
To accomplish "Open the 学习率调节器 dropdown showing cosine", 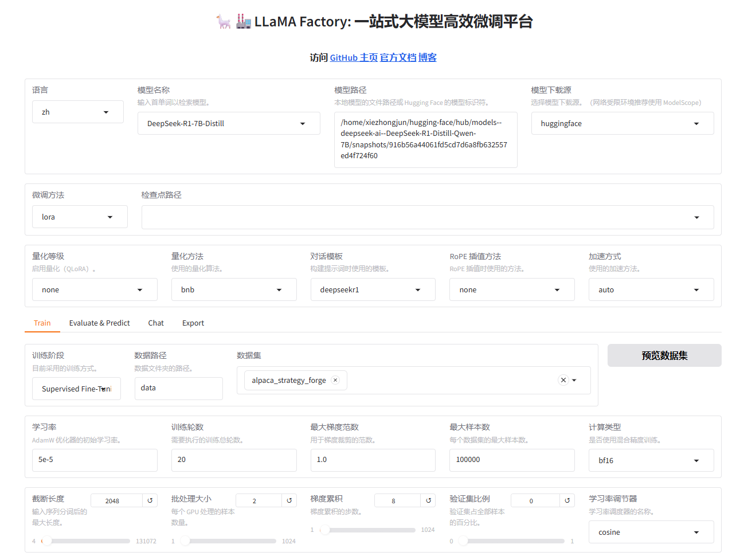I will pos(651,532).
